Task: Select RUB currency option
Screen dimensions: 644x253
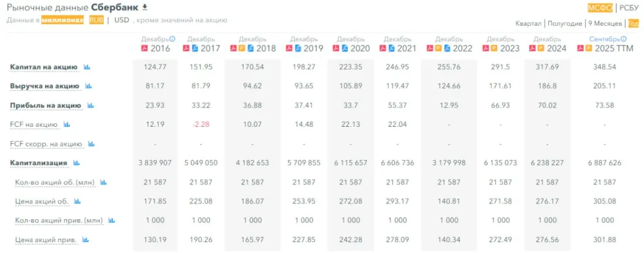Action: [96, 20]
